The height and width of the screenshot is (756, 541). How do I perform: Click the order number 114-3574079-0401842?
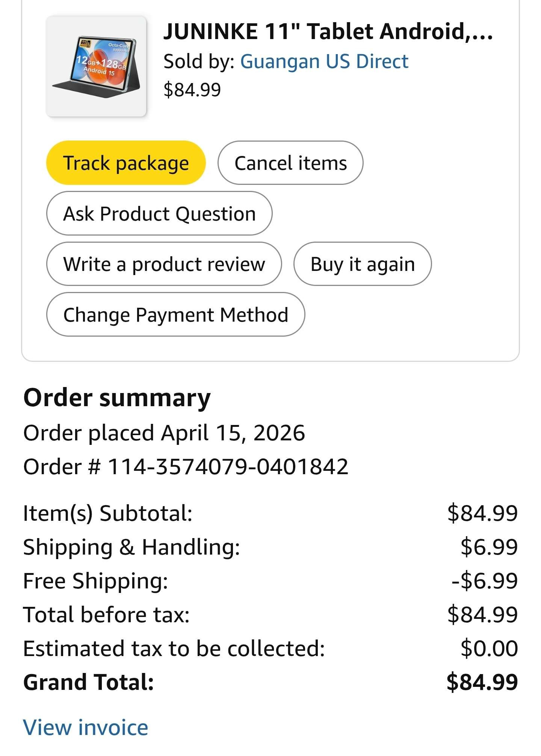coord(228,467)
